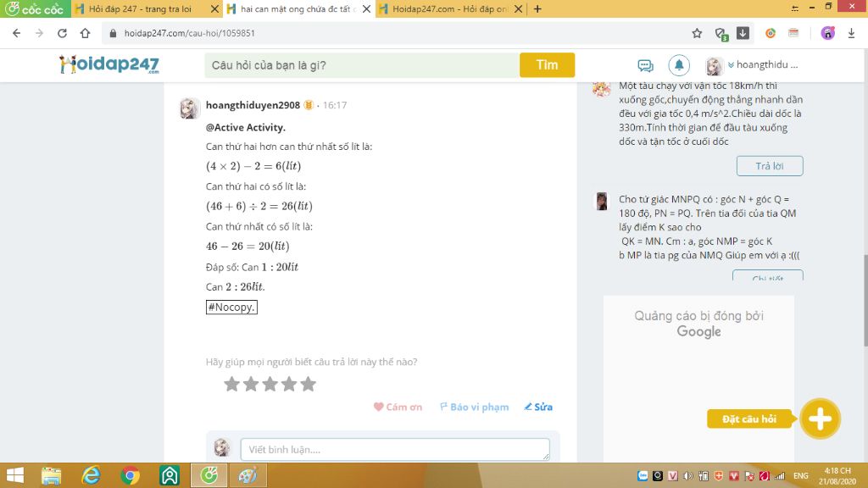Rate the answer three stars

(270, 384)
